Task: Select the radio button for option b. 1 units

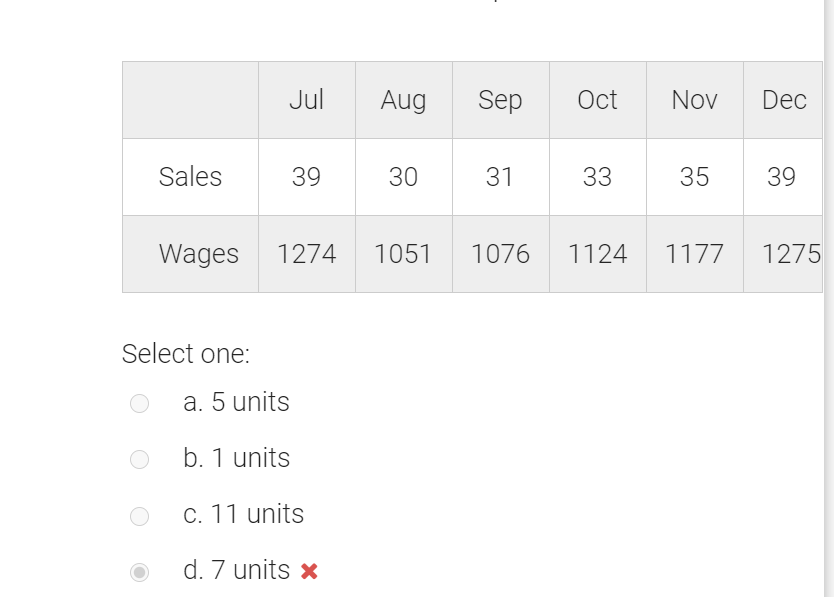Action: 139,459
